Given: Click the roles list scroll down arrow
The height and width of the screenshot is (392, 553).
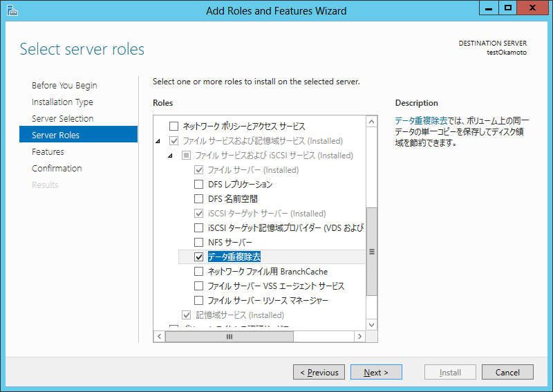Looking at the screenshot, I should coord(372,324).
